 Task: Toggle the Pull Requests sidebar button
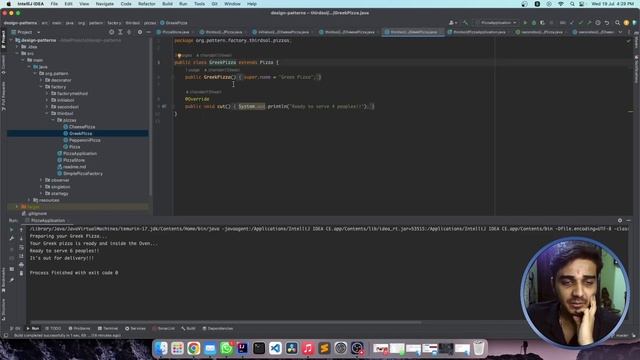click(x=4, y=96)
